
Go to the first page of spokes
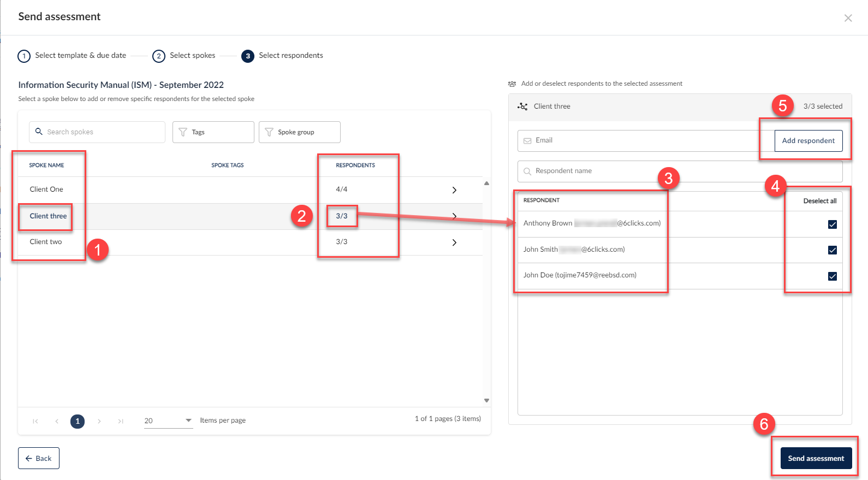tap(35, 421)
